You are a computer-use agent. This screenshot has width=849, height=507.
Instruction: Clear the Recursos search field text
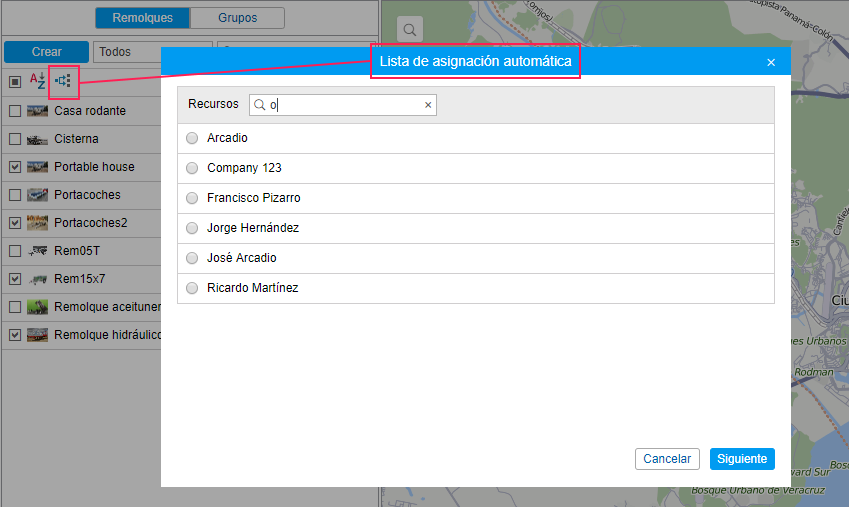[428, 105]
